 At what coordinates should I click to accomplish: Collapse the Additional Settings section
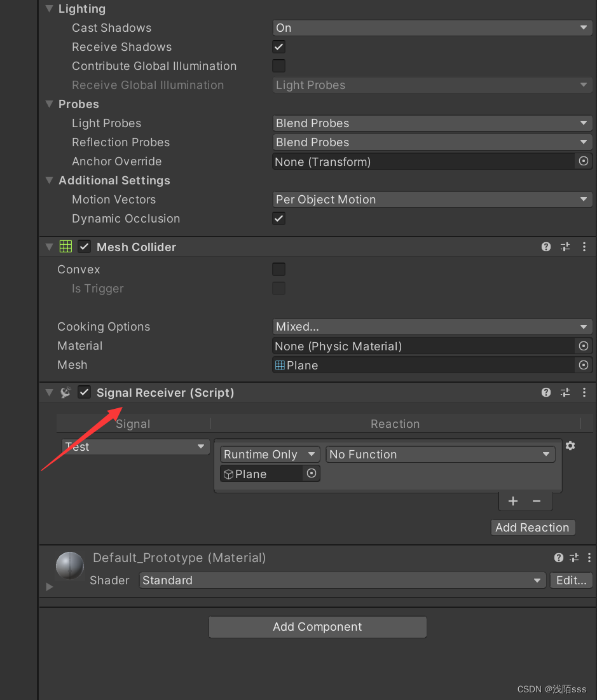(49, 181)
